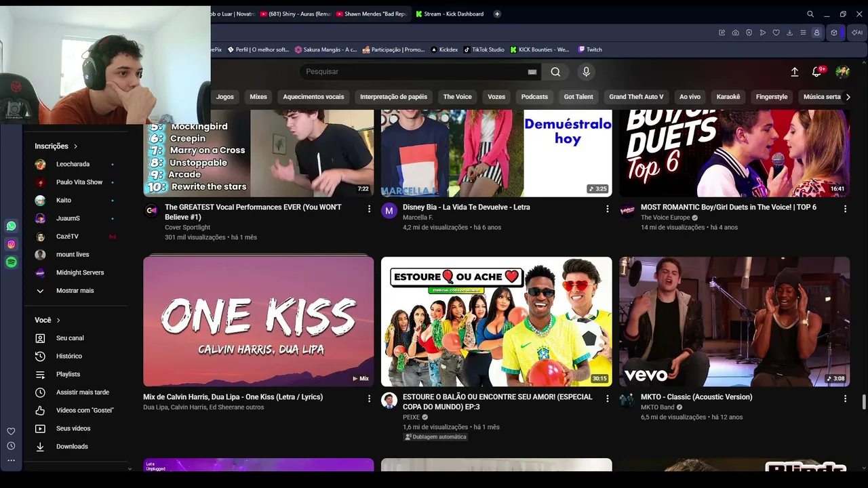
Task: Open the TikTok Studio bookmark
Action: [x=484, y=49]
